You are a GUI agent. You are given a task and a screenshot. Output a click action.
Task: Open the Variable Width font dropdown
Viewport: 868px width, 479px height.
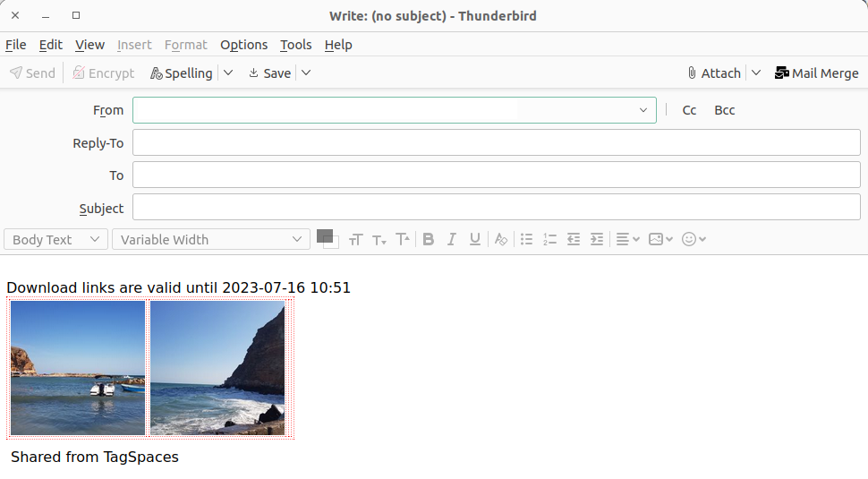211,239
